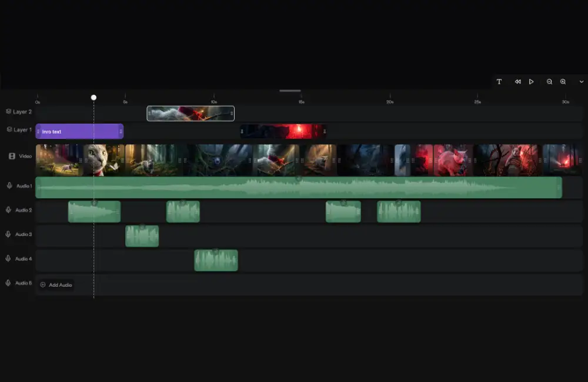Click the Audio 4 microphone icon
Viewport: 588px width, 382px height.
[8, 258]
